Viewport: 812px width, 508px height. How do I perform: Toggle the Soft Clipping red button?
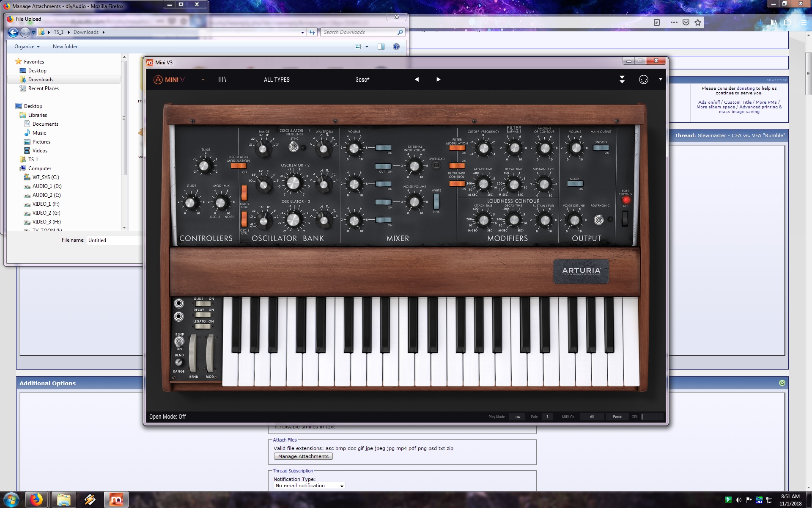point(625,200)
